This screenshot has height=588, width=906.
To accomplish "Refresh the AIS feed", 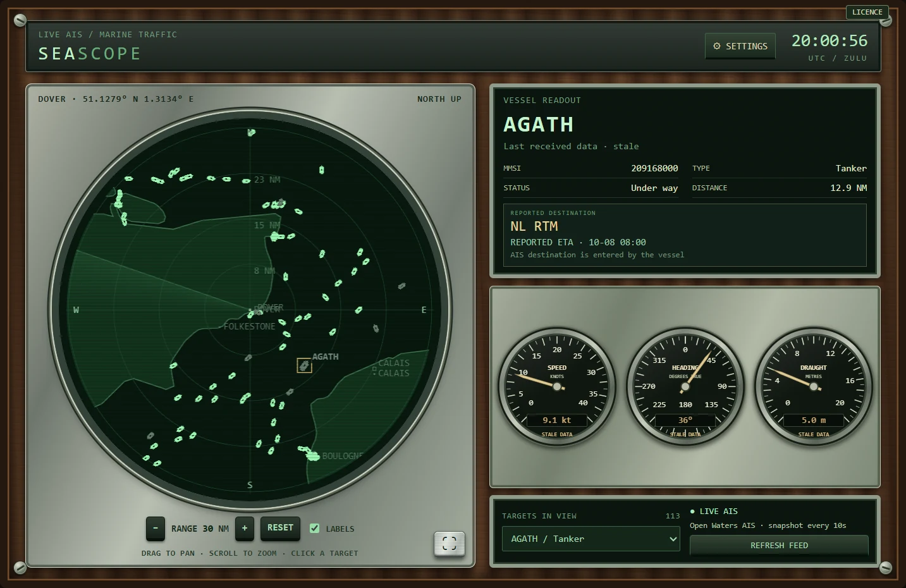I will [779, 545].
